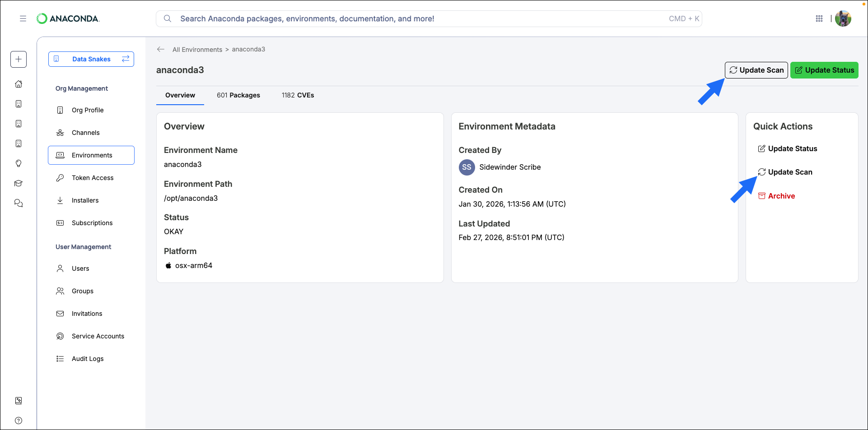Switch to the 601 Packages tab
Screen dimensions: 868x430
(x=238, y=95)
